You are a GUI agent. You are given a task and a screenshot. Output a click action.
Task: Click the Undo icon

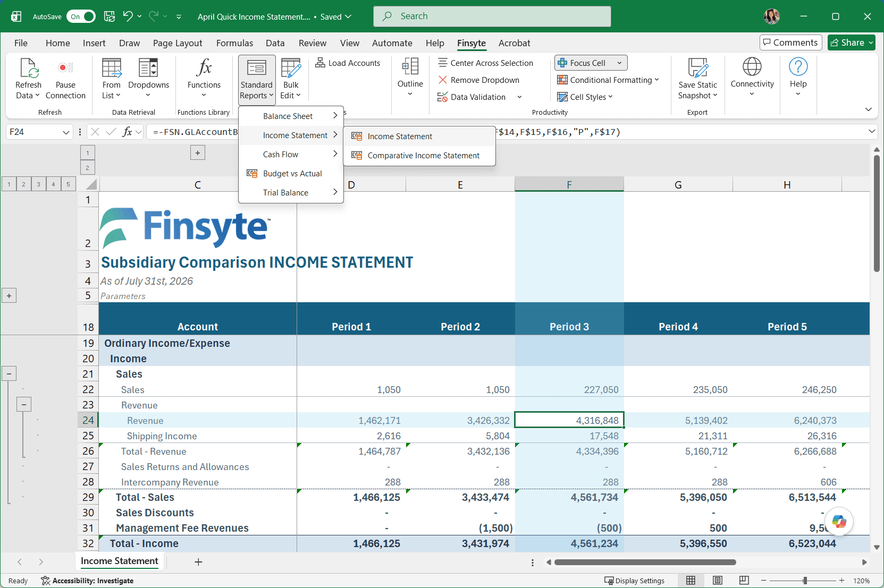pos(128,16)
